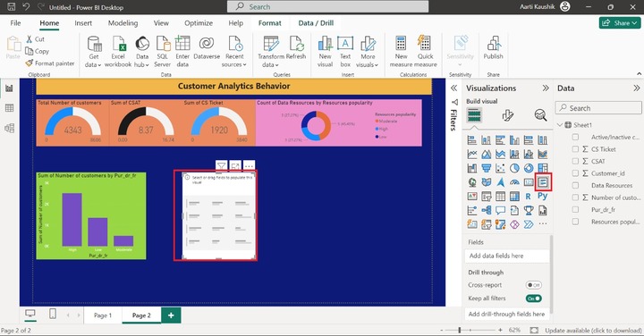Click the Publish button
Screen dimensions: 644x336
pos(493,48)
